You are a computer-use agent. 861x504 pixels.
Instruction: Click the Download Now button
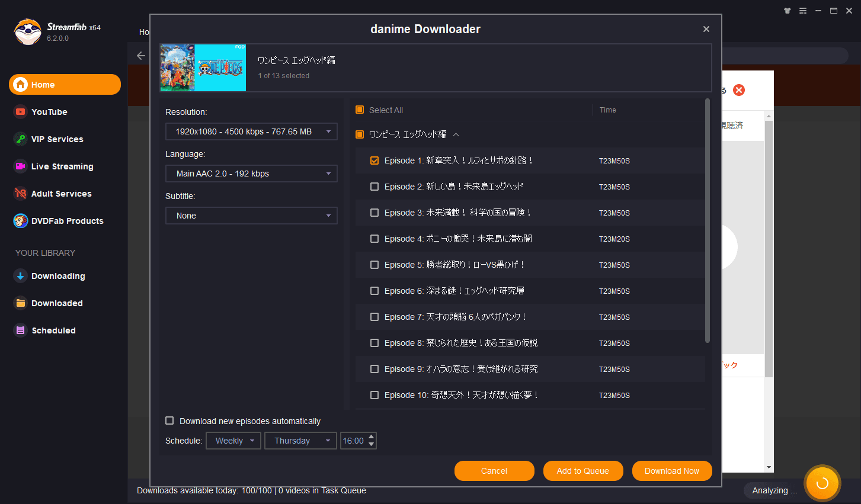tap(672, 471)
